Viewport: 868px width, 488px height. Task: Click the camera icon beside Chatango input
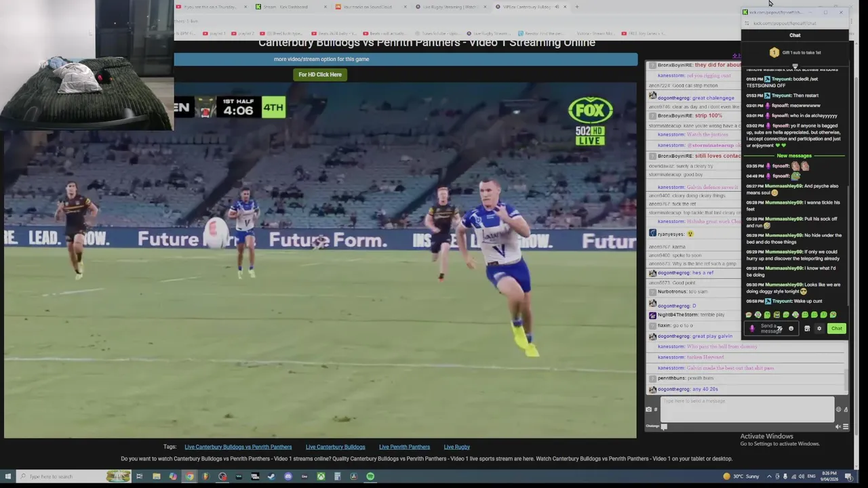coord(648,409)
